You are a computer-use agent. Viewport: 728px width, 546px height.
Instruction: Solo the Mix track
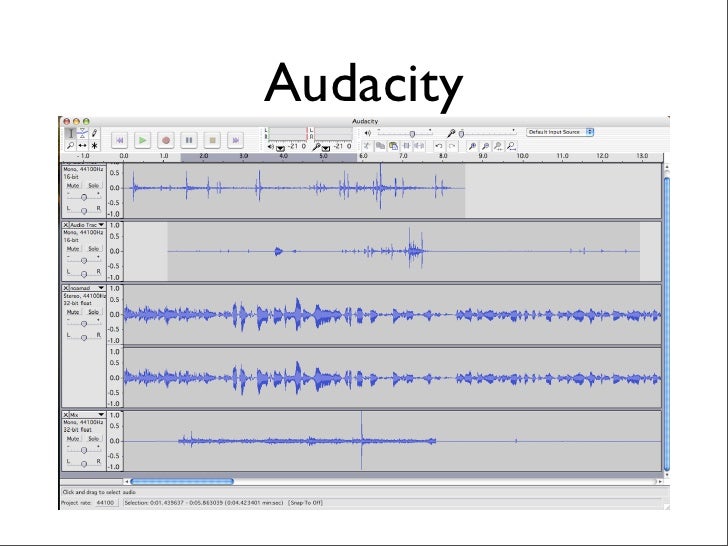click(94, 438)
